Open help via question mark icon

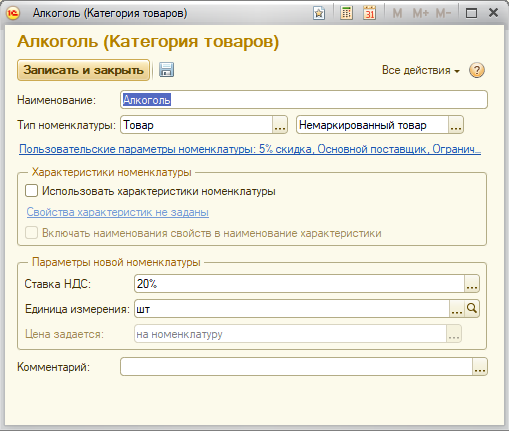[x=477, y=70]
